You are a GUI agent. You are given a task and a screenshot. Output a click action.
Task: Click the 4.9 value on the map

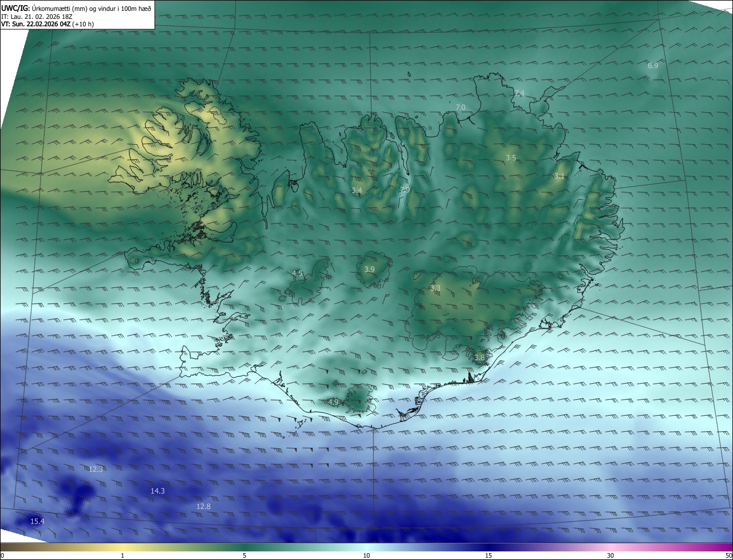coord(333,403)
